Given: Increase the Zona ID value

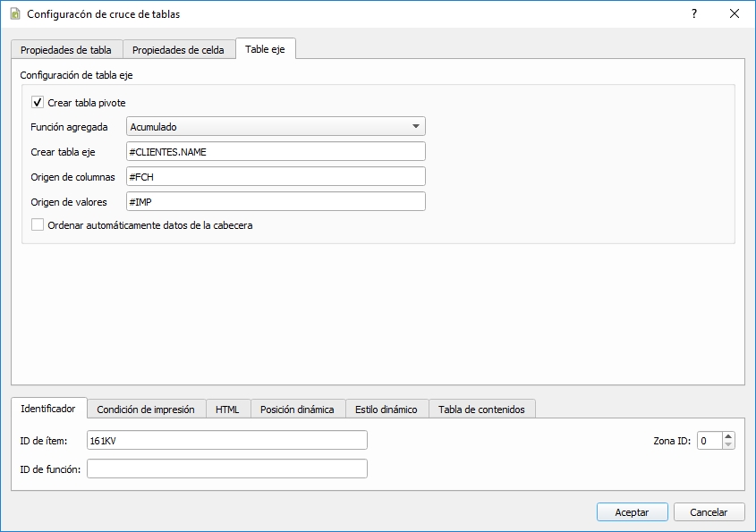Looking at the screenshot, I should click(x=728, y=436).
